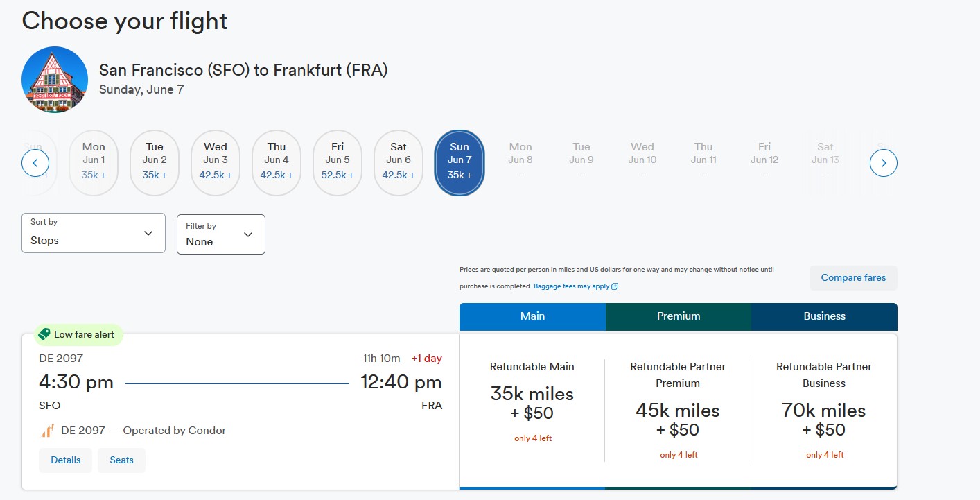Click the Compare fares button
Viewport: 980px width, 500px height.
point(853,278)
